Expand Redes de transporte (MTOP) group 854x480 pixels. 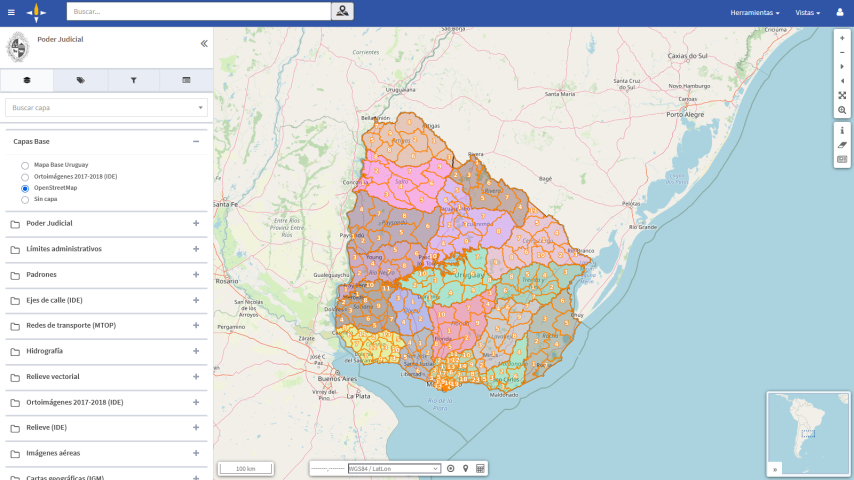pyautogui.click(x=196, y=325)
